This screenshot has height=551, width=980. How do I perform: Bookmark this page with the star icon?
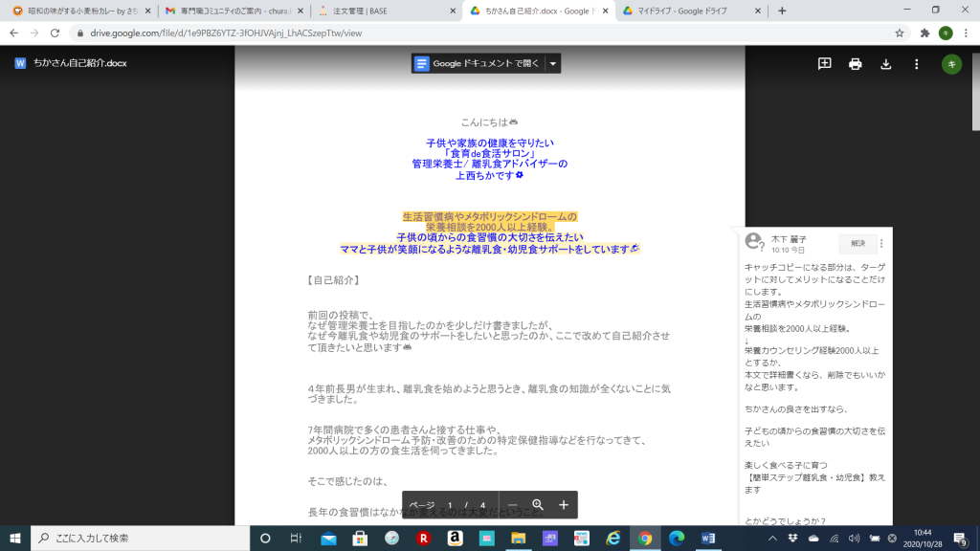[900, 33]
